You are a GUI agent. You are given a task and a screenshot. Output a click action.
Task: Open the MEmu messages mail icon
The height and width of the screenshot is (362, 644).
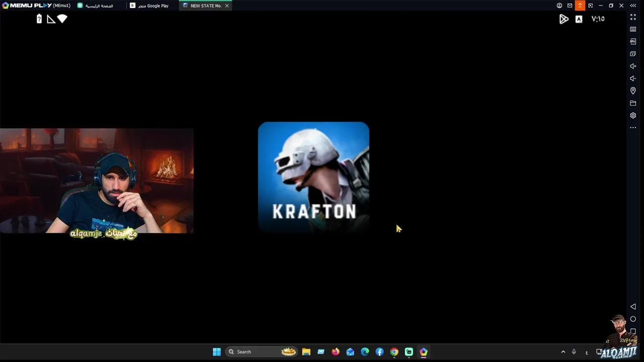(570, 6)
